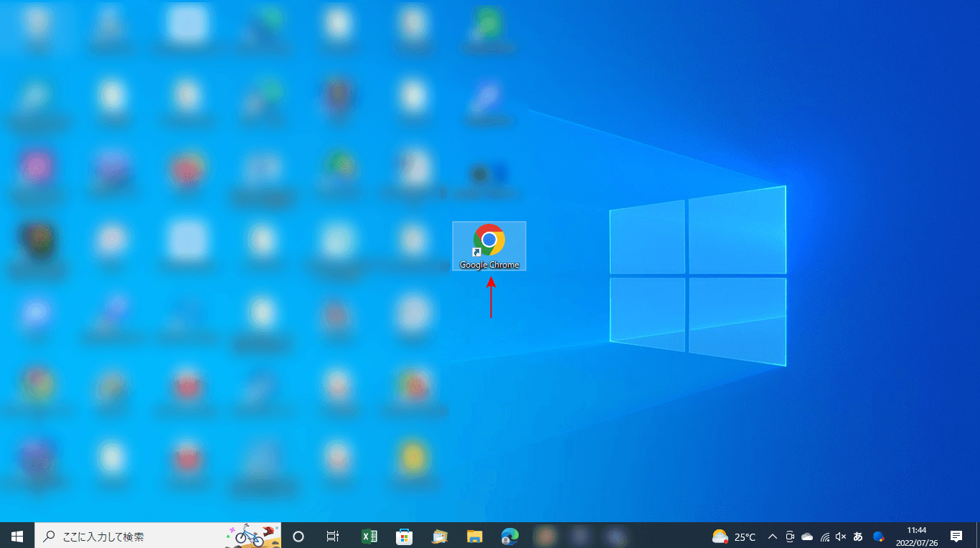Viewport: 980px width, 548px height.
Task: Open Microsoft Store from taskbar
Action: click(404, 536)
